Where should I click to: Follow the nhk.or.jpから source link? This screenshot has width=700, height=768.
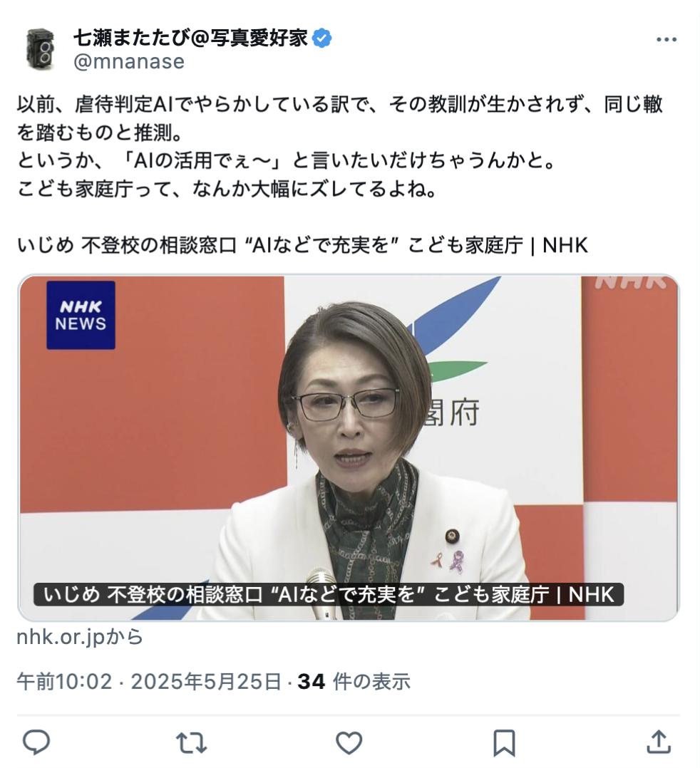point(80,637)
